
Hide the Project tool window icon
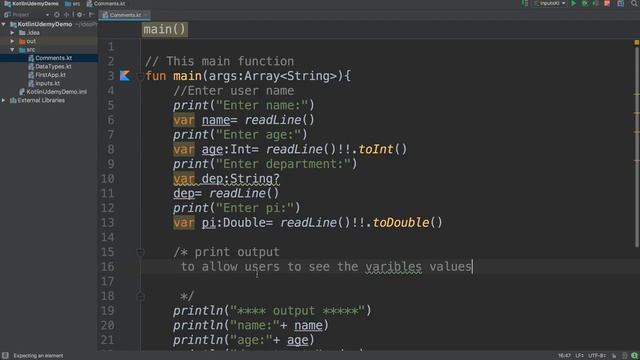91,15
